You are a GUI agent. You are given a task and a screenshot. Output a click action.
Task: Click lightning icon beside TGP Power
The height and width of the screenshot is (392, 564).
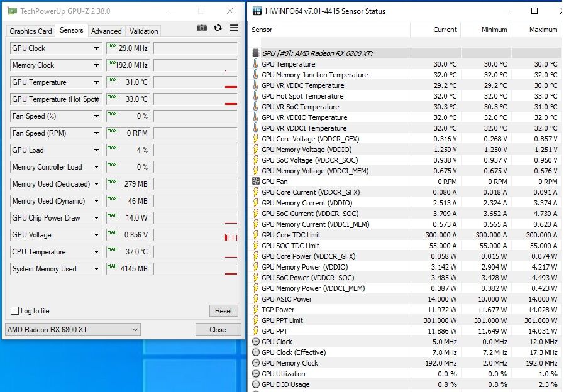[256, 310]
